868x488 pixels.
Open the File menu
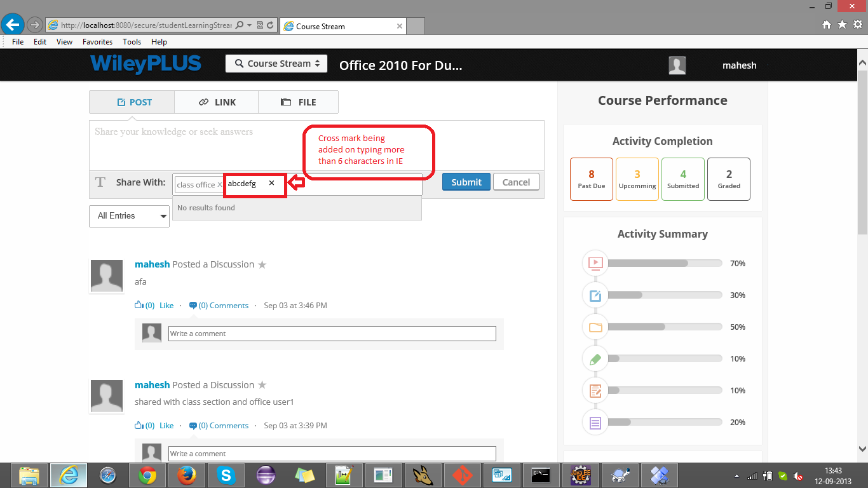(18, 42)
